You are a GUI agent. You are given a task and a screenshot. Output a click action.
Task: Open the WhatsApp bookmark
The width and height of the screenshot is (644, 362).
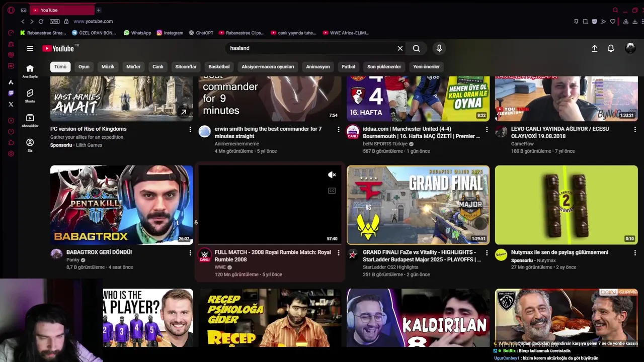pyautogui.click(x=137, y=33)
